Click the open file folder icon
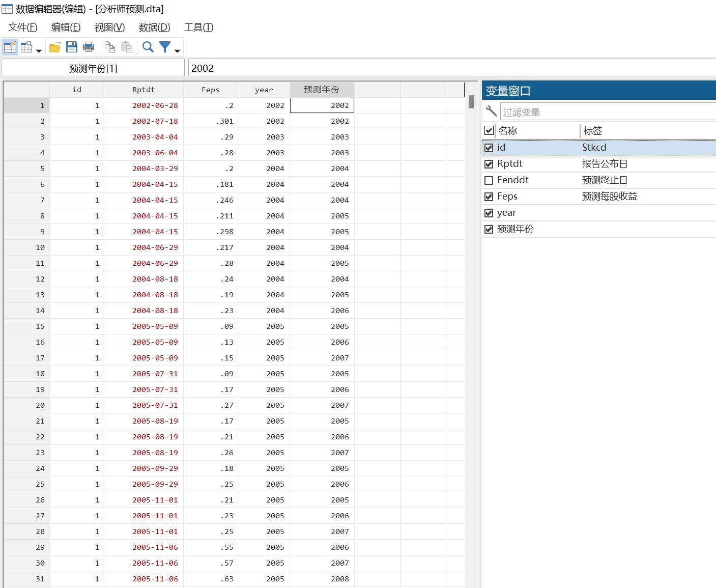Screen dimensions: 716x588 [x=54, y=47]
